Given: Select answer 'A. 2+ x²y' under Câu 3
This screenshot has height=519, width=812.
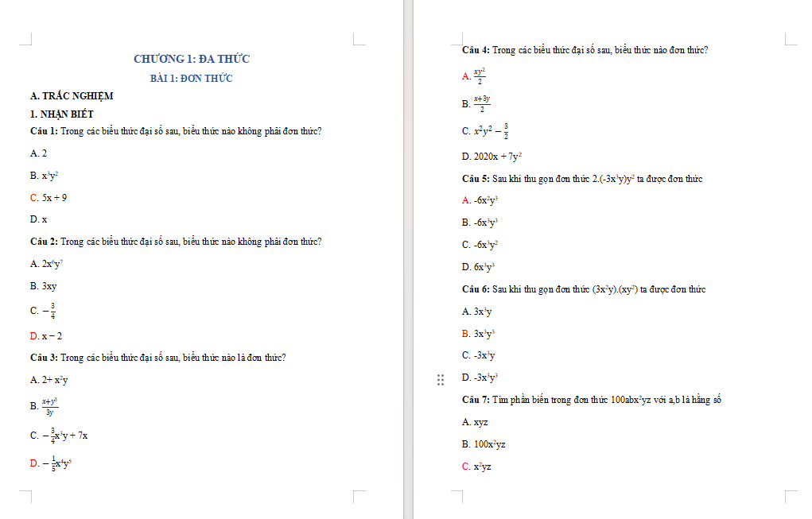Looking at the screenshot, I should tap(49, 381).
